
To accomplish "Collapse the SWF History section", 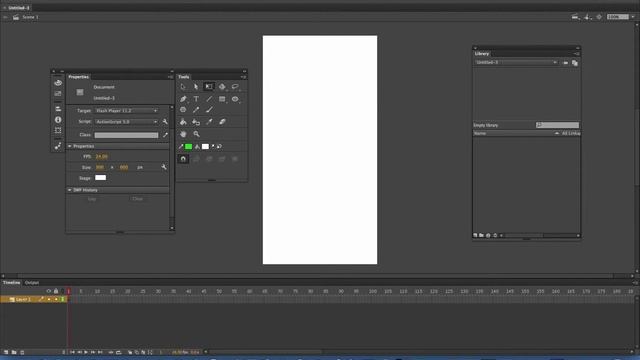I will tap(69, 190).
